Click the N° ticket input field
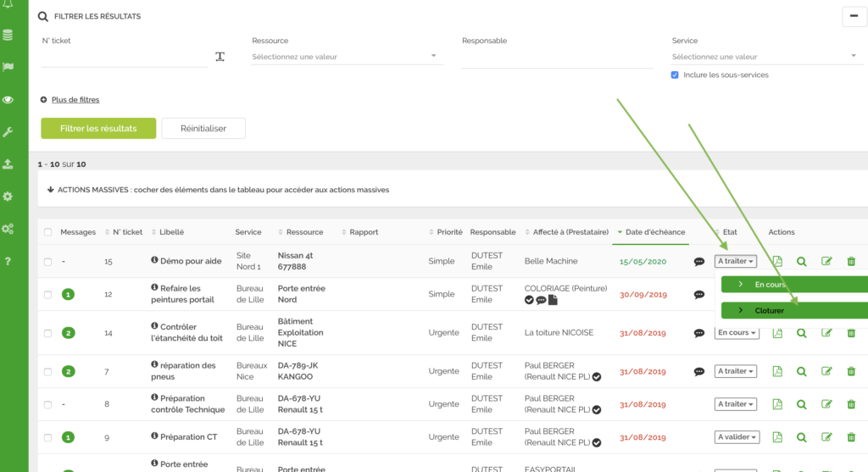 click(x=124, y=57)
